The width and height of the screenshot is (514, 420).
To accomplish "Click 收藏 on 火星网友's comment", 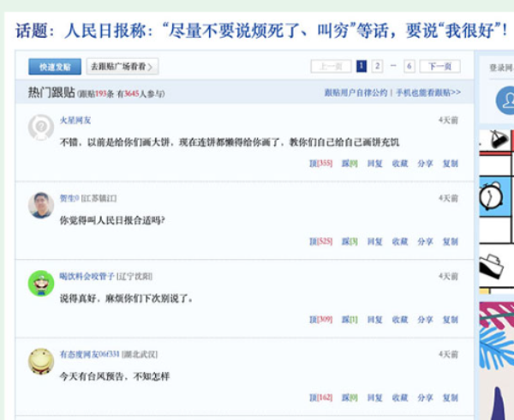I will point(400,163).
